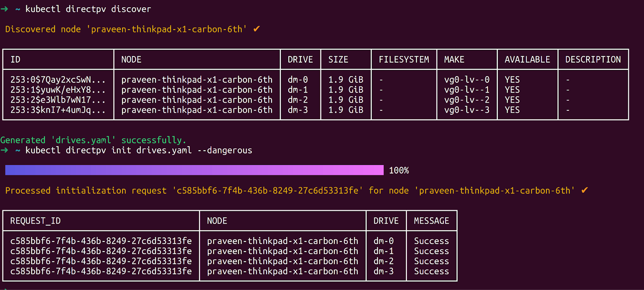The width and height of the screenshot is (644, 290).
Task: Click the checkmark after the Processed initialization request line
Action: click(x=584, y=190)
